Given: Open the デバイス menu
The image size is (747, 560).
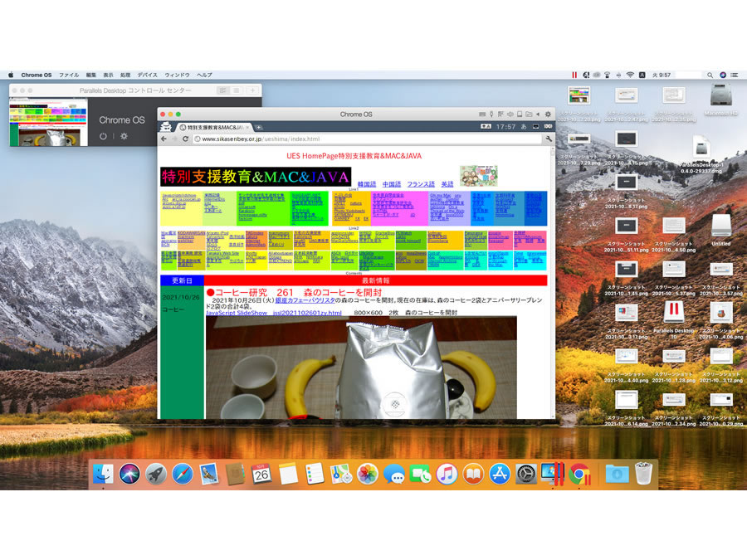Looking at the screenshot, I should [x=147, y=75].
